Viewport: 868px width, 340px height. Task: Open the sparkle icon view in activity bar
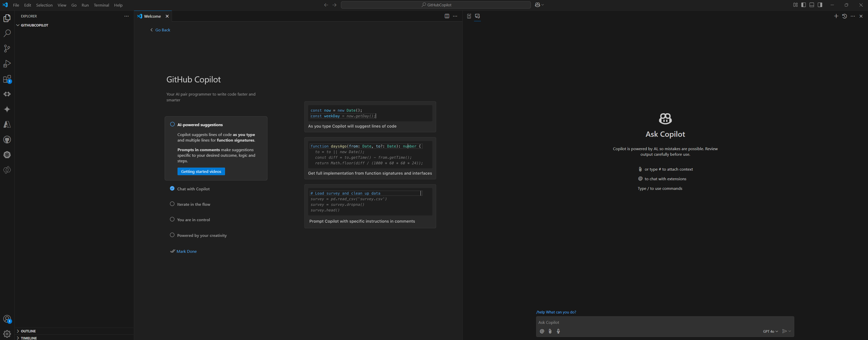point(7,109)
